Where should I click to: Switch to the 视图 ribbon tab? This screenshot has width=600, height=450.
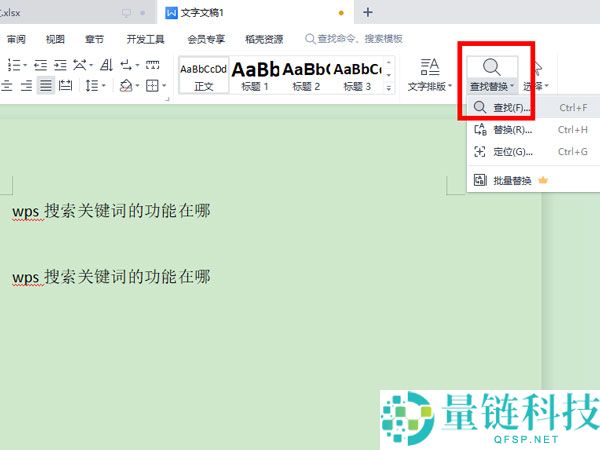[55, 39]
